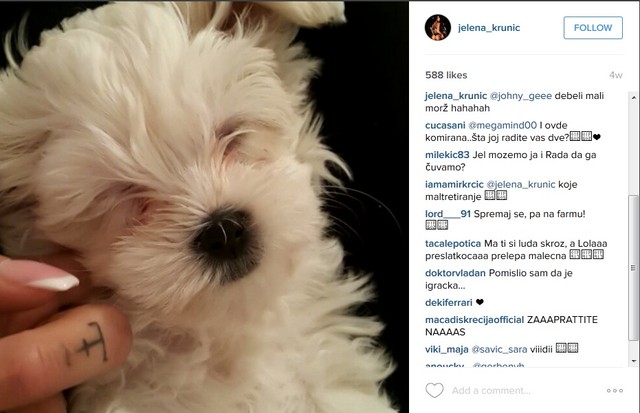640x413 pixels.
Task: Open lord___91 commenter profile
Action: click(x=448, y=214)
